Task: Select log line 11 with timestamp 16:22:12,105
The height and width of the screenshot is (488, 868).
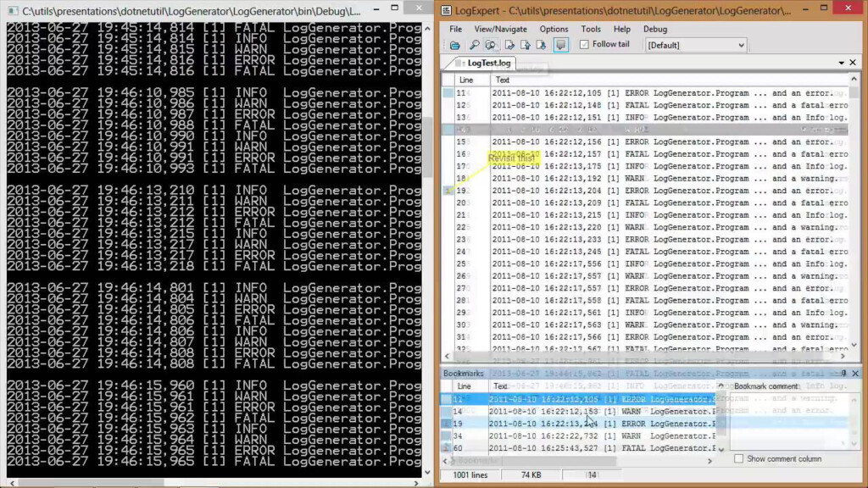Action: [645, 93]
